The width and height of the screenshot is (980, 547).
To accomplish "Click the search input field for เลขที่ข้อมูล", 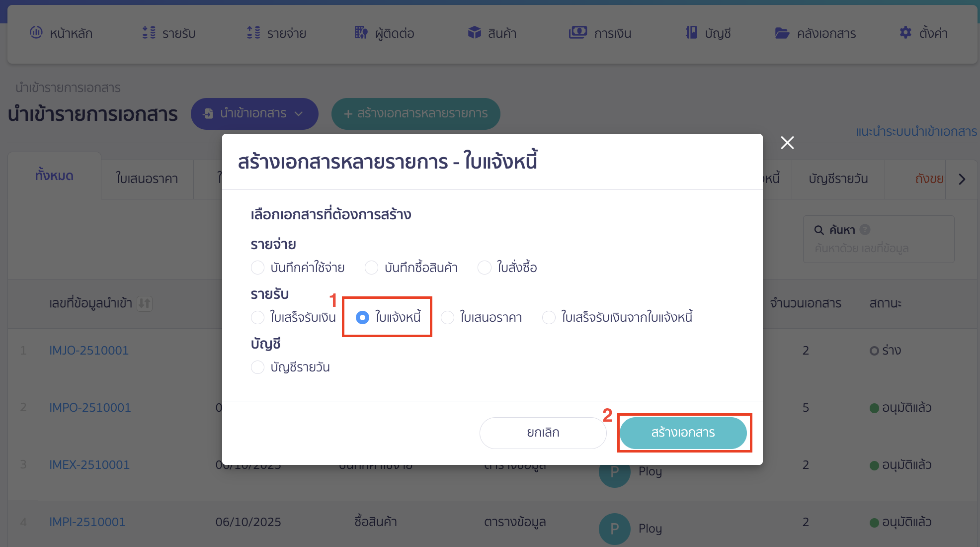I will coord(878,248).
